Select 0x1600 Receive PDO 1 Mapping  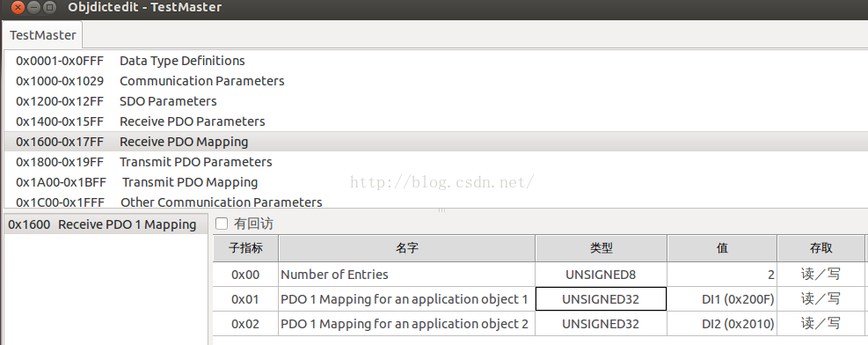pos(102,224)
